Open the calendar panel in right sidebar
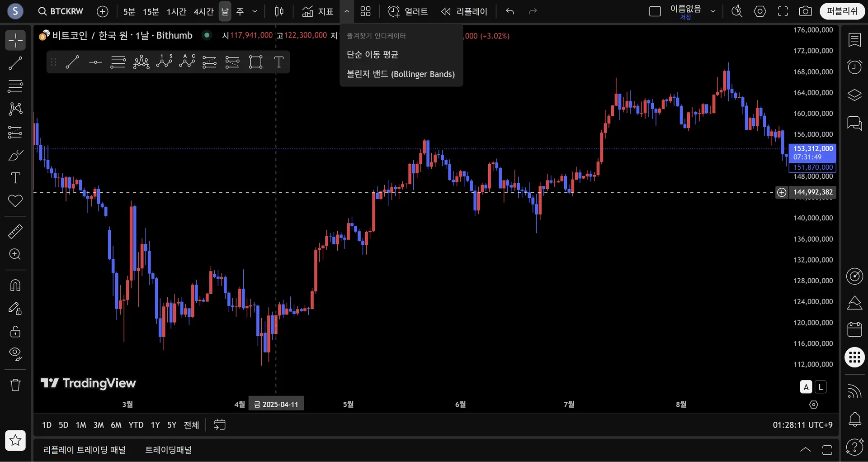868x462 pixels. point(854,329)
